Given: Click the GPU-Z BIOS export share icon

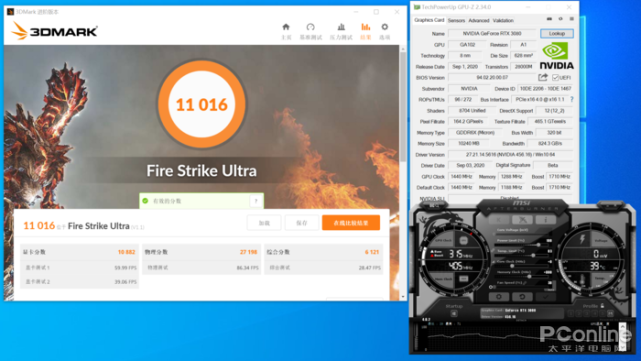Looking at the screenshot, I should [543, 77].
